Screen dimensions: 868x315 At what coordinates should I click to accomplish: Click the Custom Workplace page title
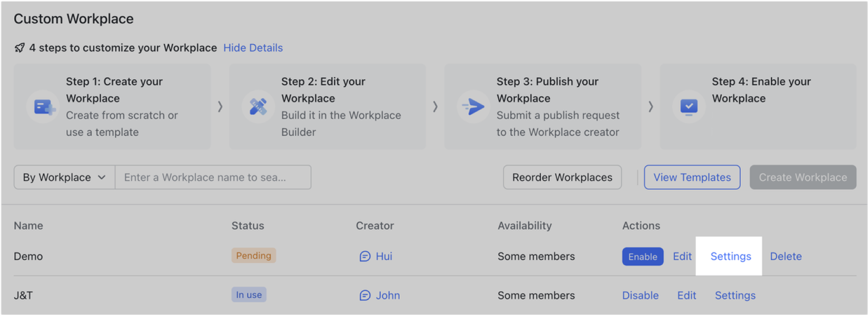coord(74,19)
